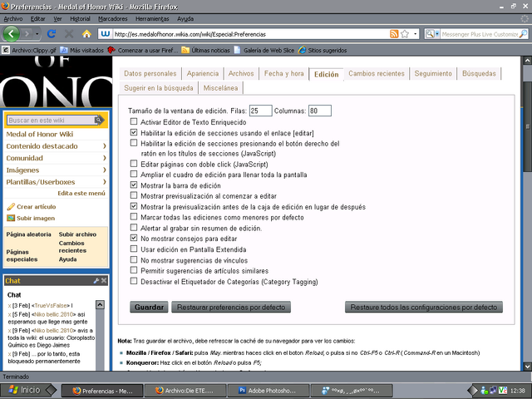The height and width of the screenshot is (399, 532).
Task: Open Últimas noticias feed bookmark
Action: pos(205,50)
